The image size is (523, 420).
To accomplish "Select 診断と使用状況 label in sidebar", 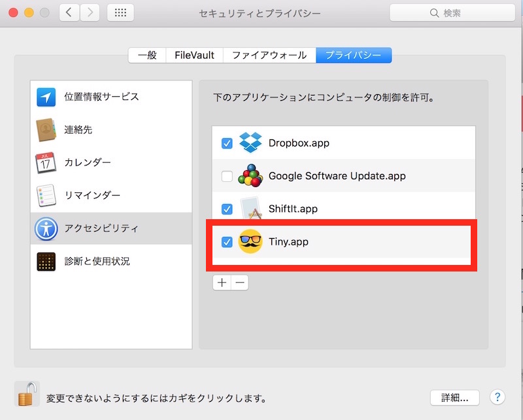I will click(x=97, y=261).
